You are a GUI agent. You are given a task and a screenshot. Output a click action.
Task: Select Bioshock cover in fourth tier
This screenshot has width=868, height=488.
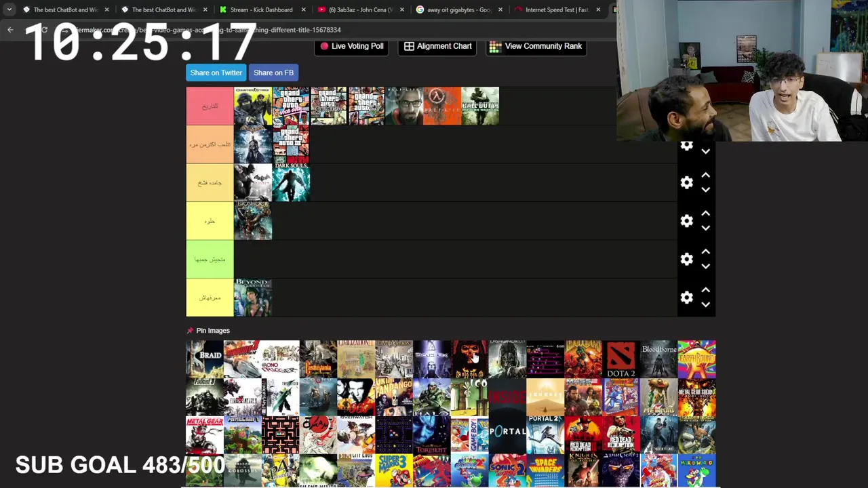coord(253,221)
